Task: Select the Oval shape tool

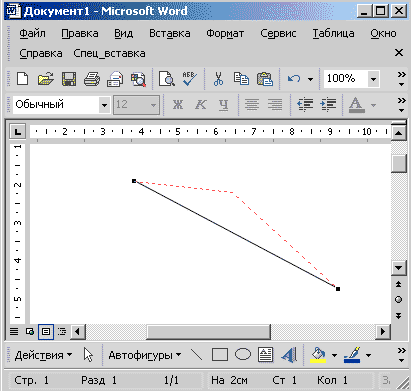Action: 243,354
